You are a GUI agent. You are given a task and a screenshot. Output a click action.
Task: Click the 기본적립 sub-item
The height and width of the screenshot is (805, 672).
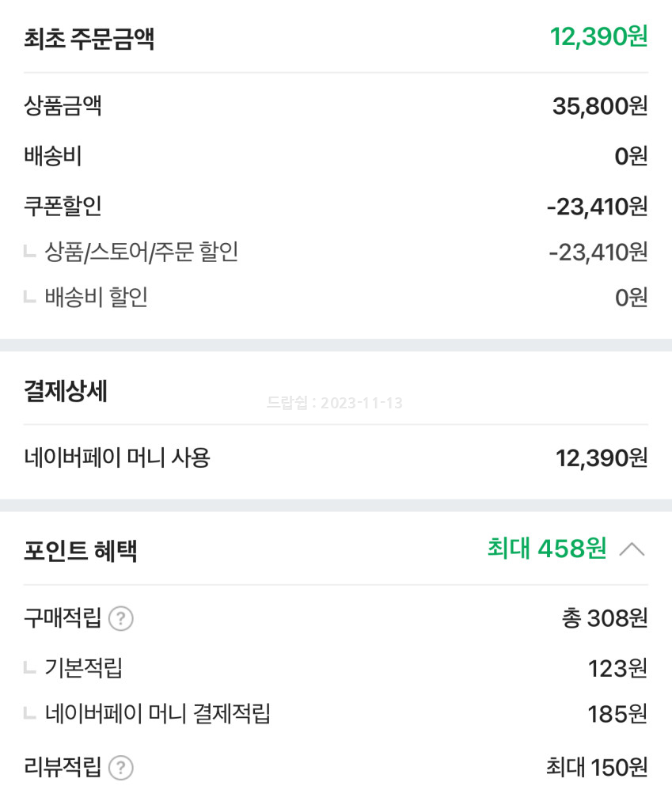[x=83, y=669]
